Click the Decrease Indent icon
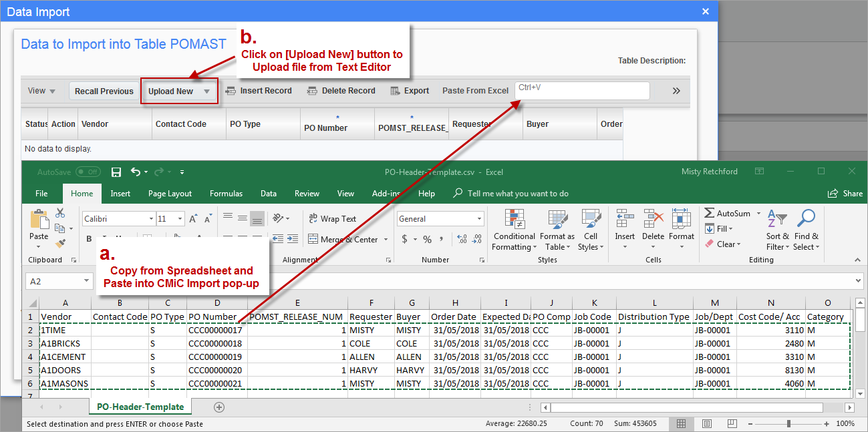This screenshot has width=868, height=432. [x=277, y=239]
